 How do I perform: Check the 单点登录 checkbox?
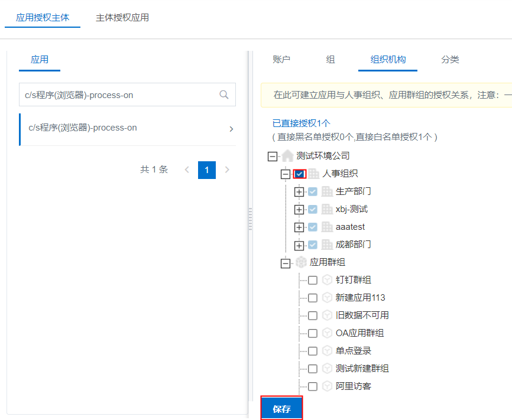tap(313, 351)
